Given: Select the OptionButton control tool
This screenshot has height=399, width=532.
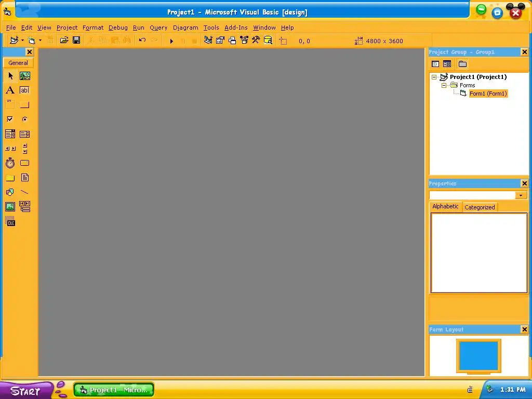Looking at the screenshot, I should [x=24, y=119].
